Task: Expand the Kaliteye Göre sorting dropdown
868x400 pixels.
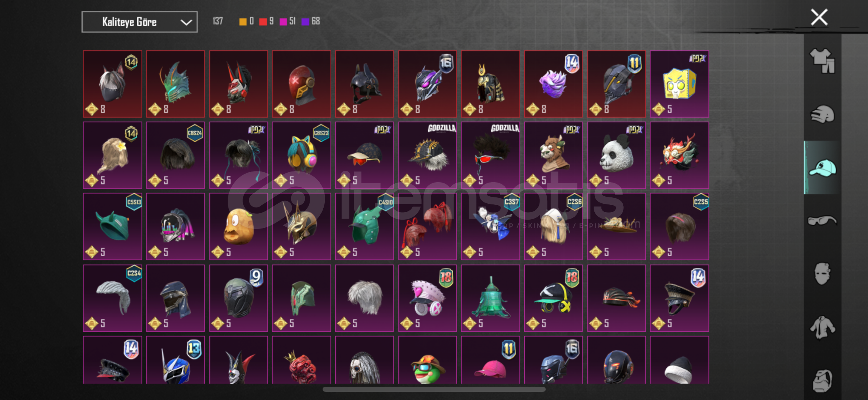Action: tap(139, 22)
